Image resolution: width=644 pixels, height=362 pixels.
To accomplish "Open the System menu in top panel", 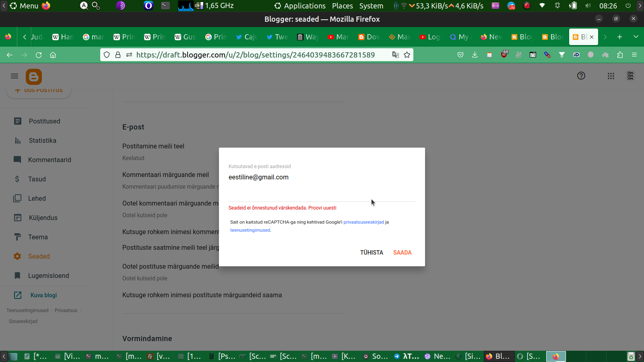I will pos(371,6).
